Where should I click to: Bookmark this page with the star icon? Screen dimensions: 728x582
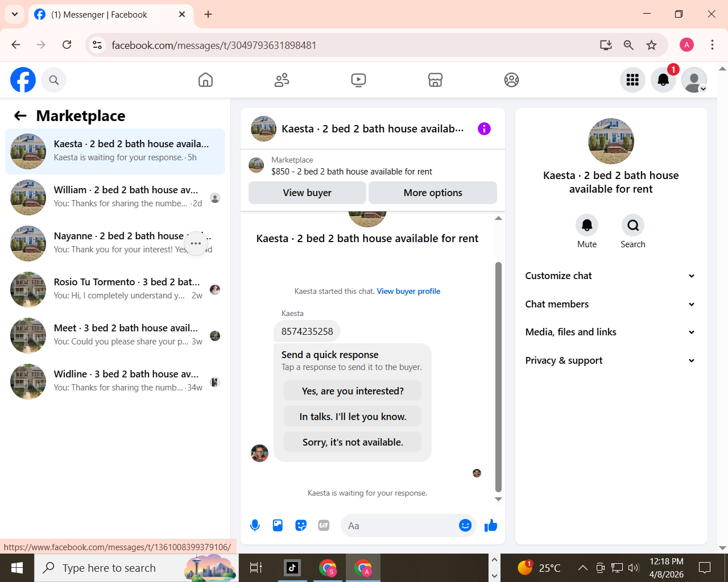[652, 45]
